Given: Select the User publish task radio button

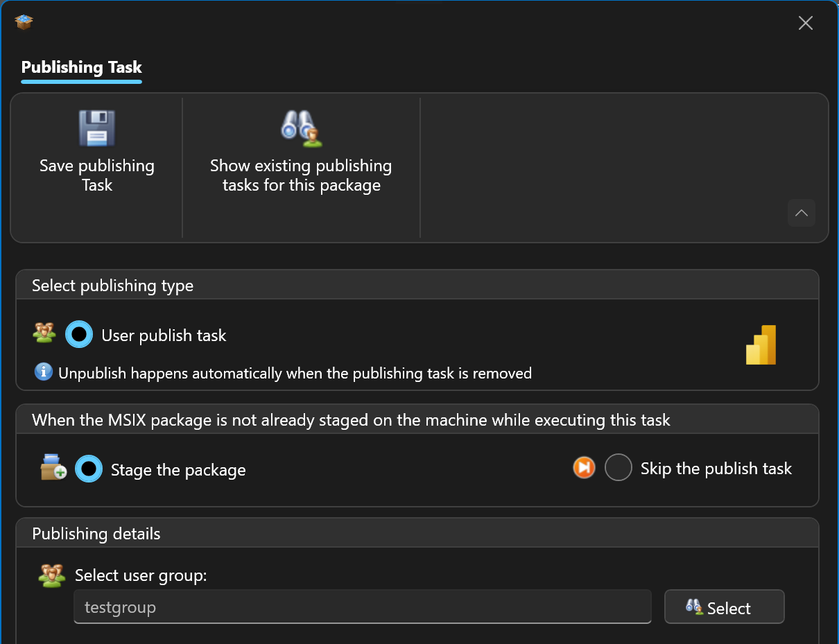Looking at the screenshot, I should coord(79,335).
